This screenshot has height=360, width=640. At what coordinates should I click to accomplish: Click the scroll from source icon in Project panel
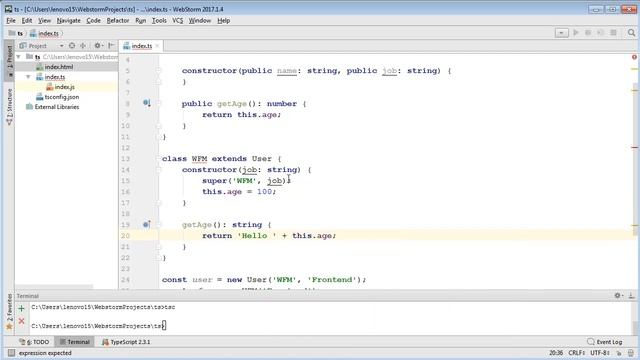[72, 46]
